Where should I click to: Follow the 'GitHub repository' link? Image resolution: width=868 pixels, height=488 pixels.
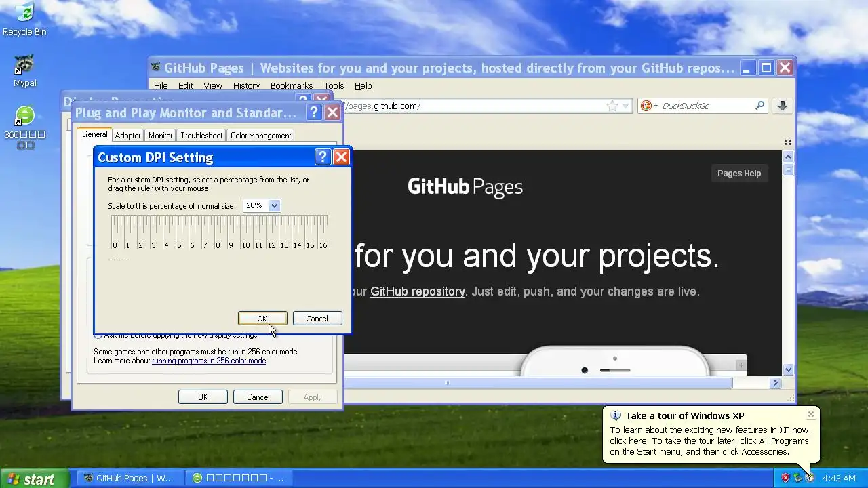pos(417,291)
